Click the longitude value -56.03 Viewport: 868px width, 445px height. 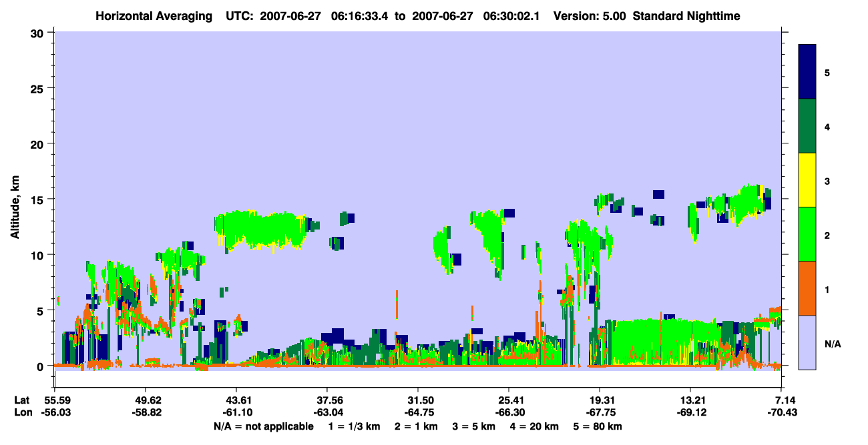(55, 413)
